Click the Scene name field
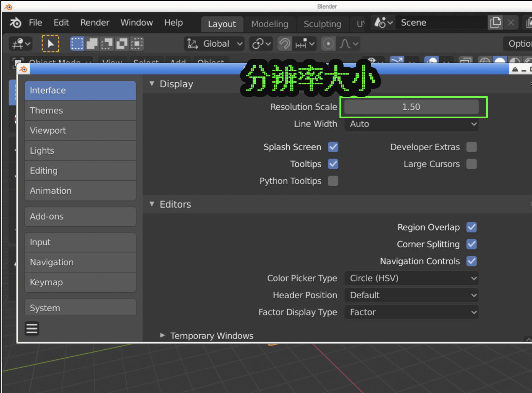Image resolution: width=532 pixels, height=393 pixels. point(441,23)
